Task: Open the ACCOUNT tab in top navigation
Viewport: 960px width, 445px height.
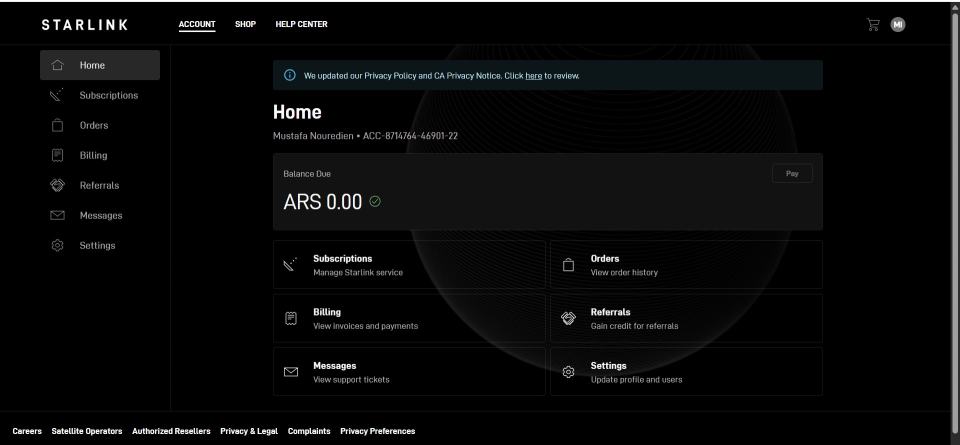Action: [x=197, y=24]
